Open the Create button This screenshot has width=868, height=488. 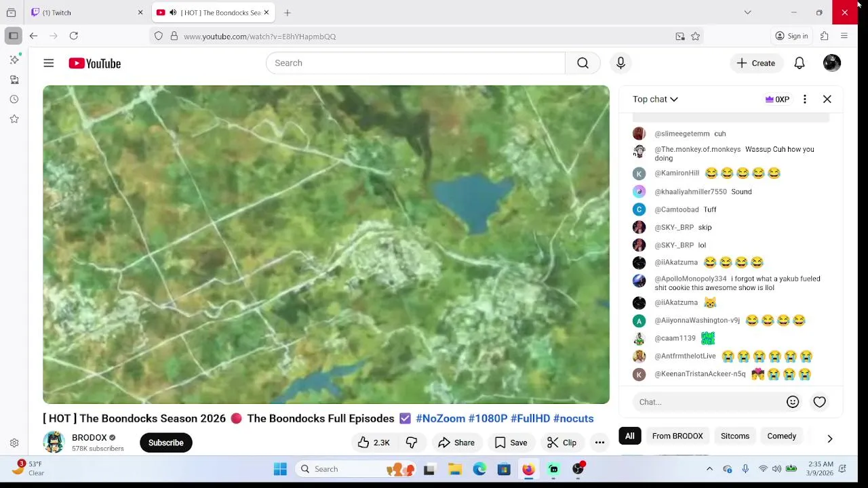756,63
